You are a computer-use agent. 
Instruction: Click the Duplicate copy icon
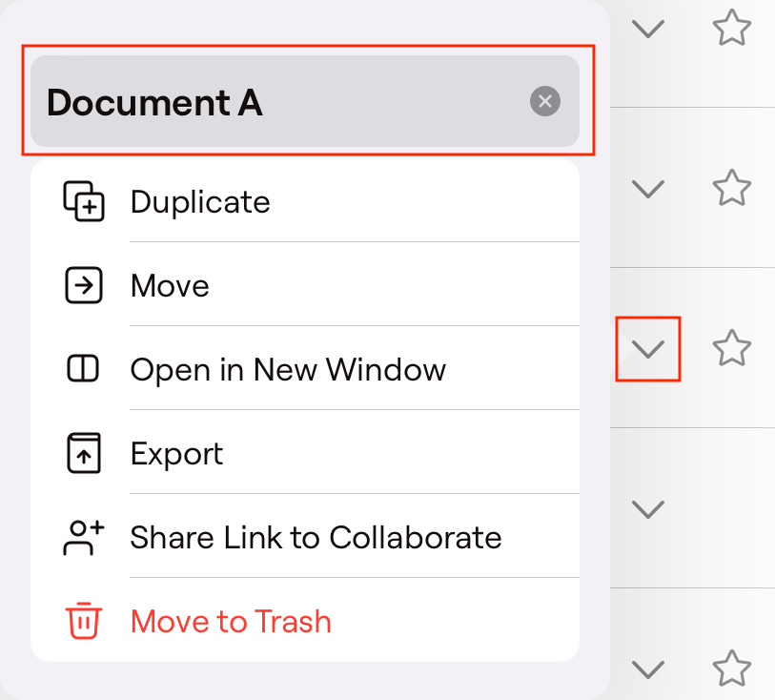[x=84, y=201]
